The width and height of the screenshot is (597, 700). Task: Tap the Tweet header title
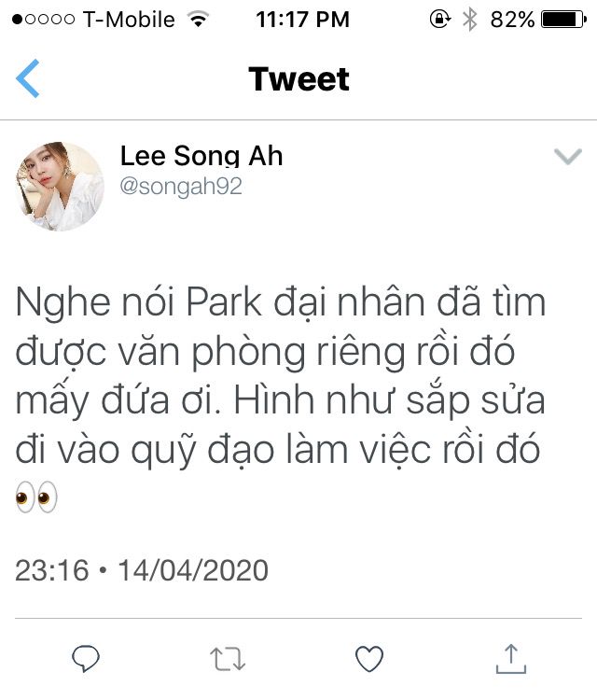point(298,79)
